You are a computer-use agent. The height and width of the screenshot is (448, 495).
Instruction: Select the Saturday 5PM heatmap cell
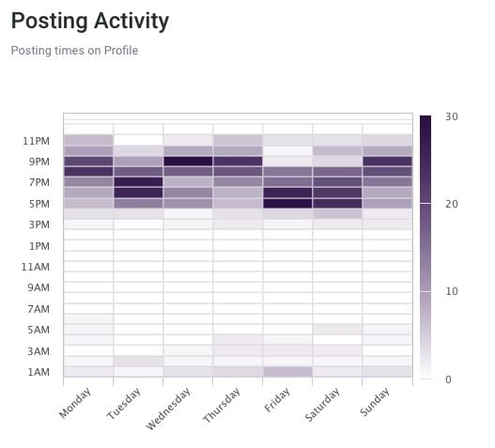tap(337, 203)
